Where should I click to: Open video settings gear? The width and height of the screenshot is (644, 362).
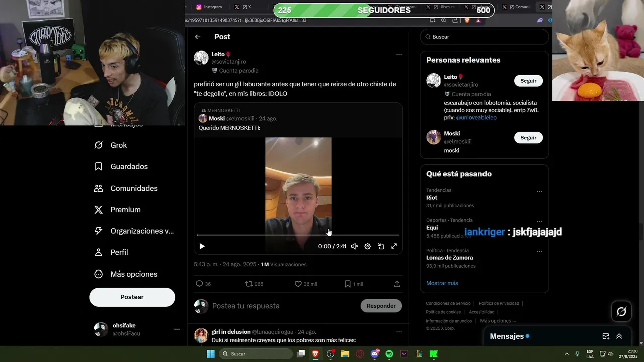(x=368, y=246)
